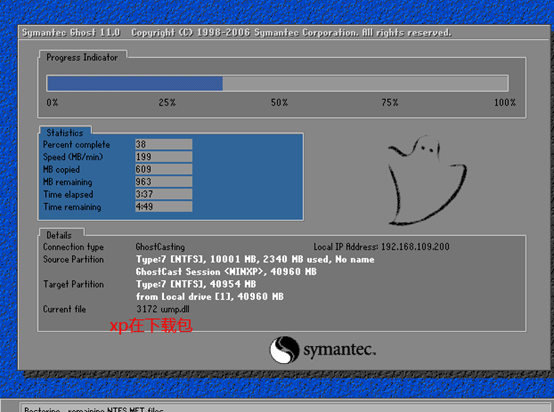Click the 'symantec.' wordmark
This screenshot has width=554, height=412.
click(340, 350)
